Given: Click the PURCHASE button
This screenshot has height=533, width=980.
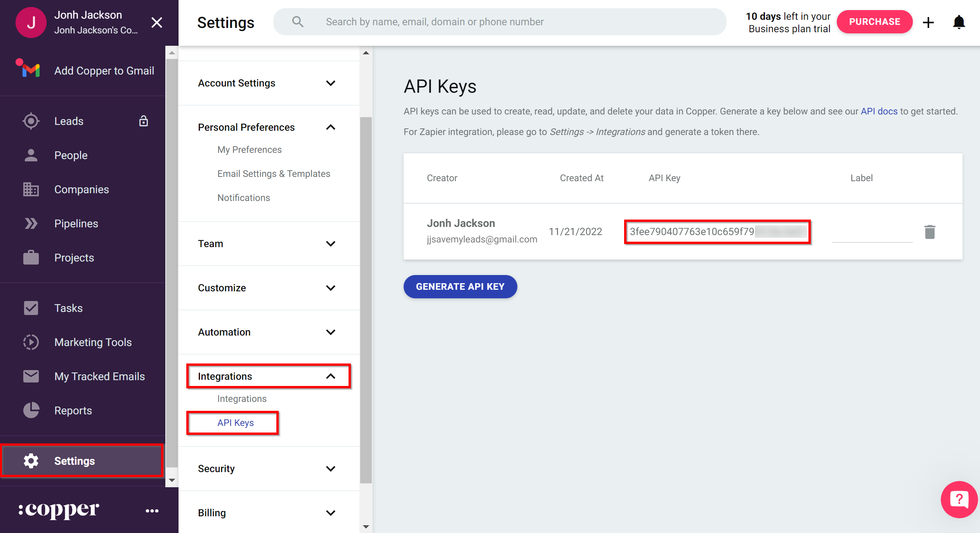Looking at the screenshot, I should [874, 22].
